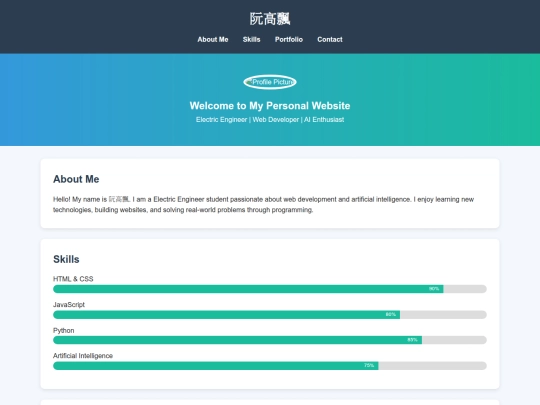Click the site title in the header

tap(270, 19)
